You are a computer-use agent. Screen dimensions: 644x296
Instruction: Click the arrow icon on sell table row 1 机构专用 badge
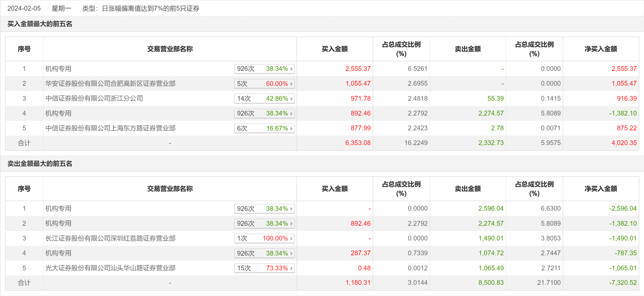point(291,209)
